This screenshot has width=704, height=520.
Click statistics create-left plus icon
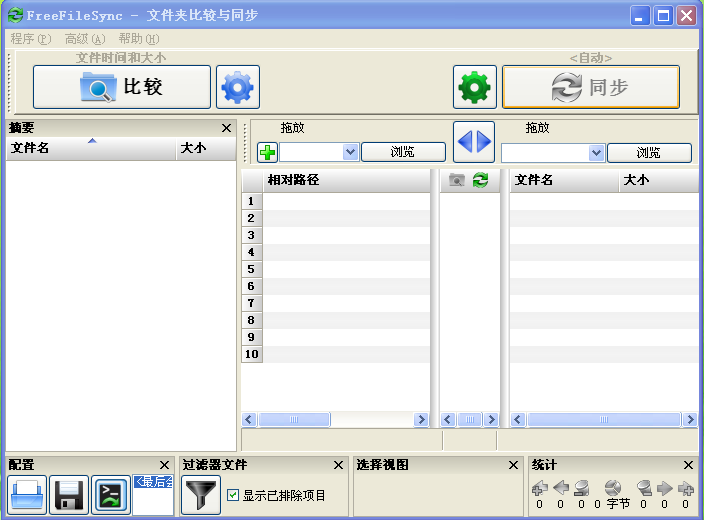pos(540,488)
